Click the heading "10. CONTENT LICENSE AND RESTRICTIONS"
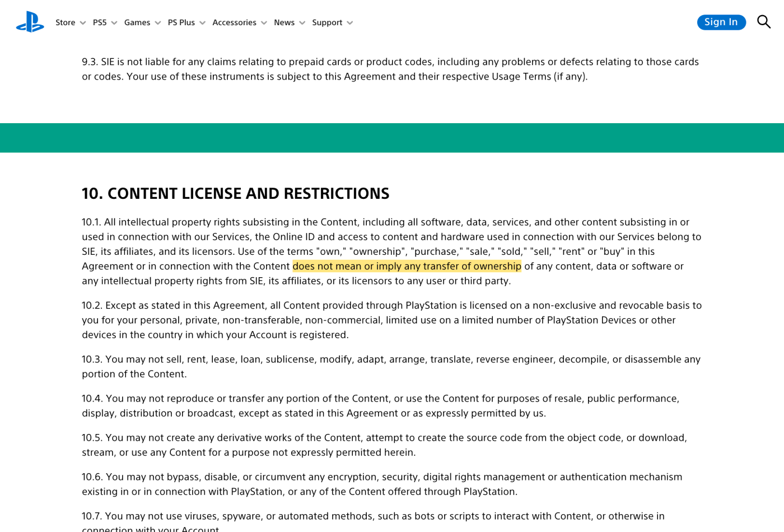Screen dimensions: 784x532 (x=236, y=194)
